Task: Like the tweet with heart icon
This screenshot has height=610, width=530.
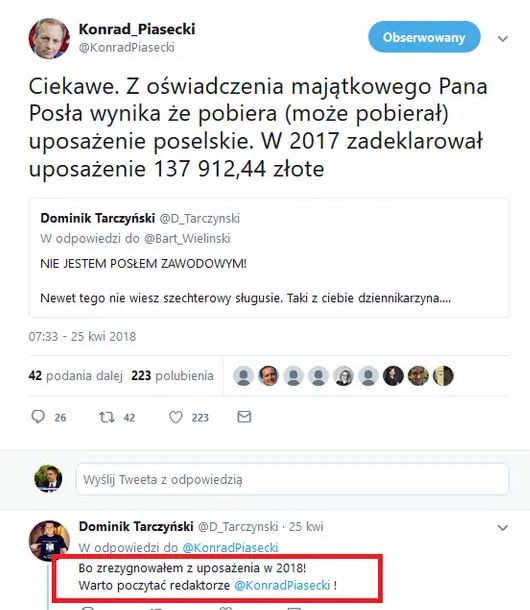Action: pyautogui.click(x=175, y=417)
